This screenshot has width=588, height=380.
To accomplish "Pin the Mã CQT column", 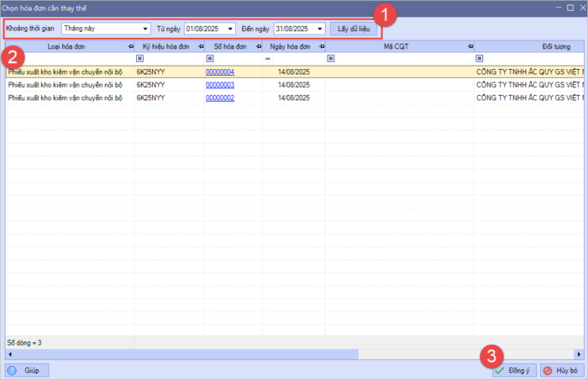I will pyautogui.click(x=468, y=46).
